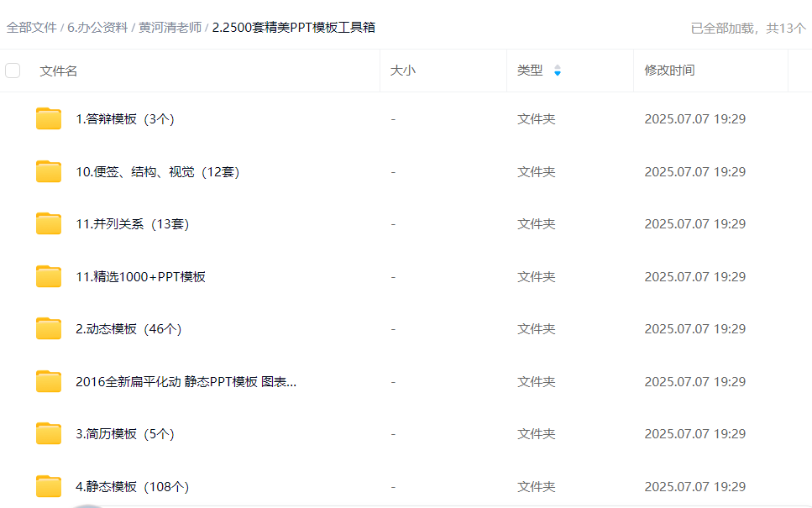
Task: Open 黄河清老师 breadcrumb folder
Action: (x=170, y=27)
